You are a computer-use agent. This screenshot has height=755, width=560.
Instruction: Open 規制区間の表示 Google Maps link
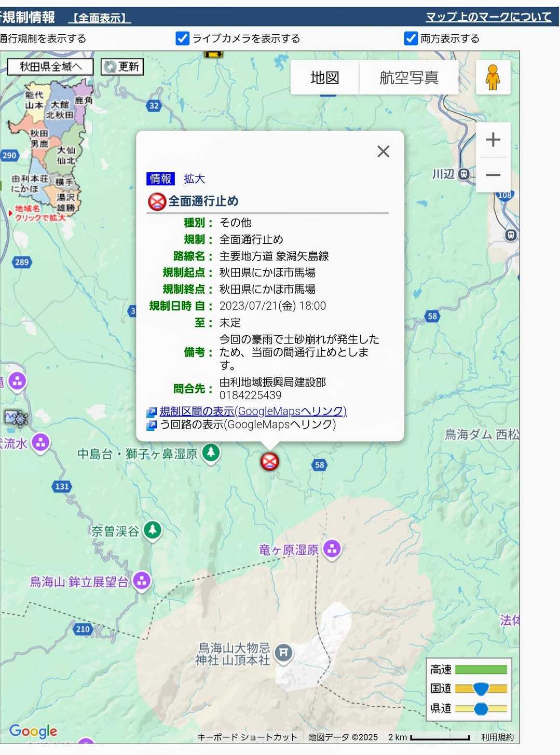253,411
